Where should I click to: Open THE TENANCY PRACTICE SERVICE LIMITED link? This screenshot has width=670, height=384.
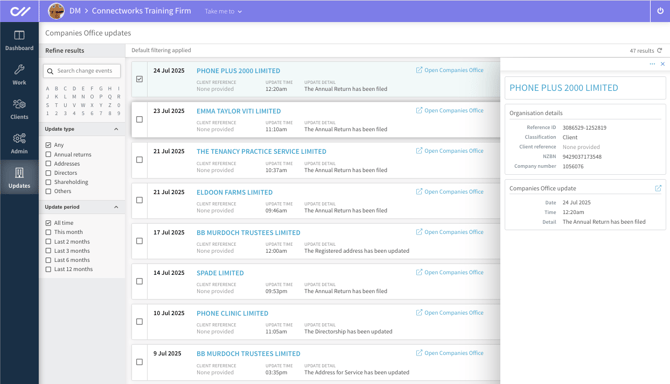click(x=262, y=152)
